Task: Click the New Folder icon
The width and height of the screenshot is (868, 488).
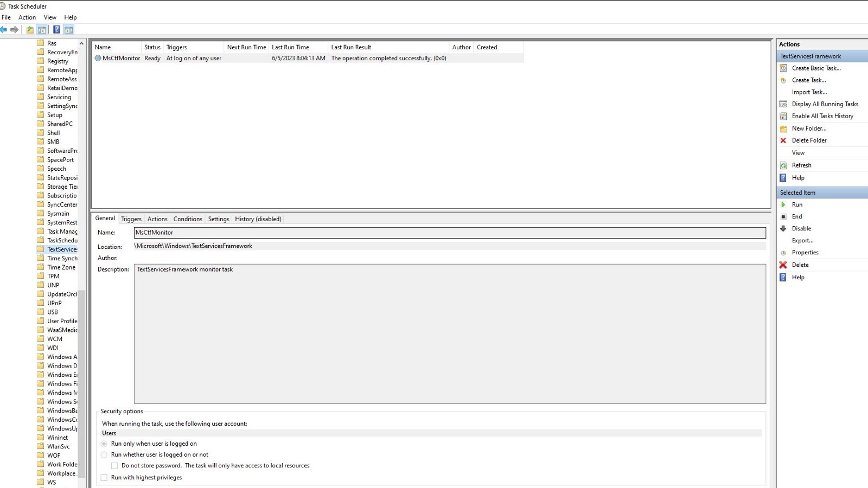Action: click(783, 128)
